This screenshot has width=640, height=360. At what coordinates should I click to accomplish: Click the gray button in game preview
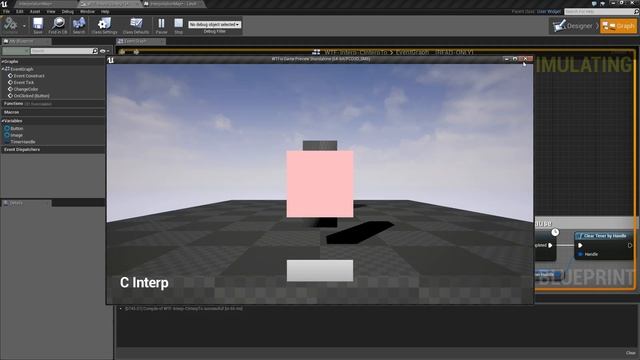pyautogui.click(x=320, y=271)
